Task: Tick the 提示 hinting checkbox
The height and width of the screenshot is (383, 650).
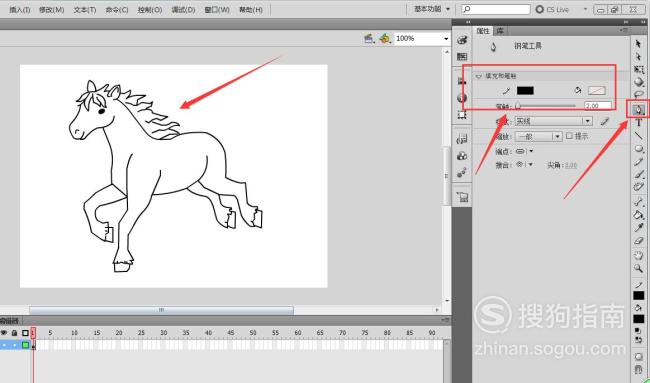Action: click(570, 136)
